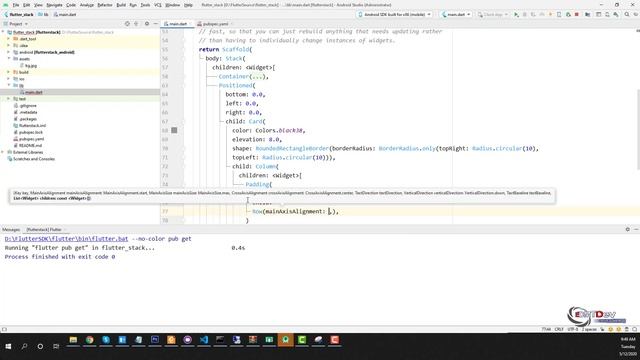Expand the test folder

pyautogui.click(x=9, y=99)
